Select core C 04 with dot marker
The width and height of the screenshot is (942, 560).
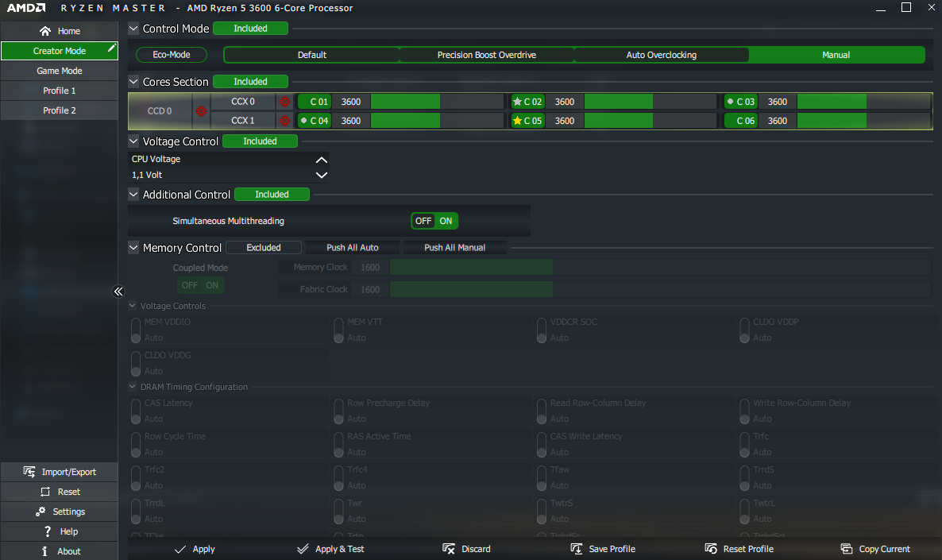pos(315,121)
